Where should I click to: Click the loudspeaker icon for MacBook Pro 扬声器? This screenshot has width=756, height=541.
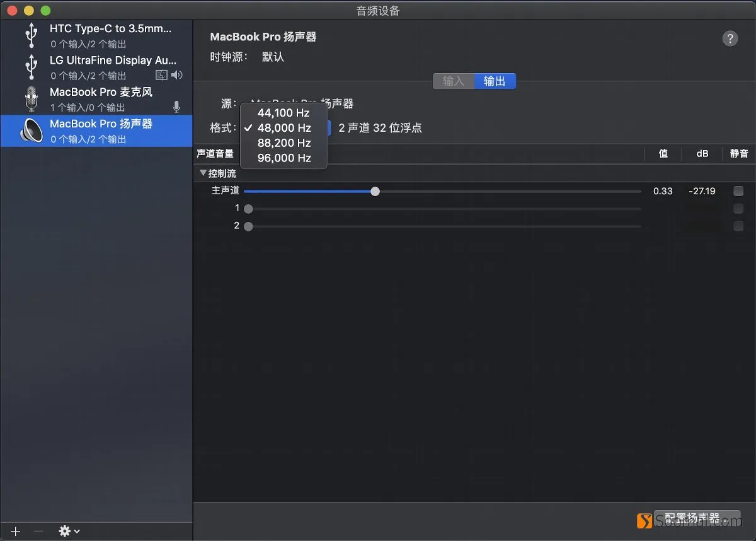click(x=31, y=131)
